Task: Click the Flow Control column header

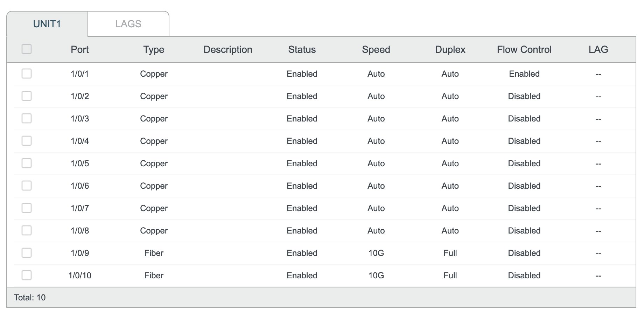Action: click(524, 49)
